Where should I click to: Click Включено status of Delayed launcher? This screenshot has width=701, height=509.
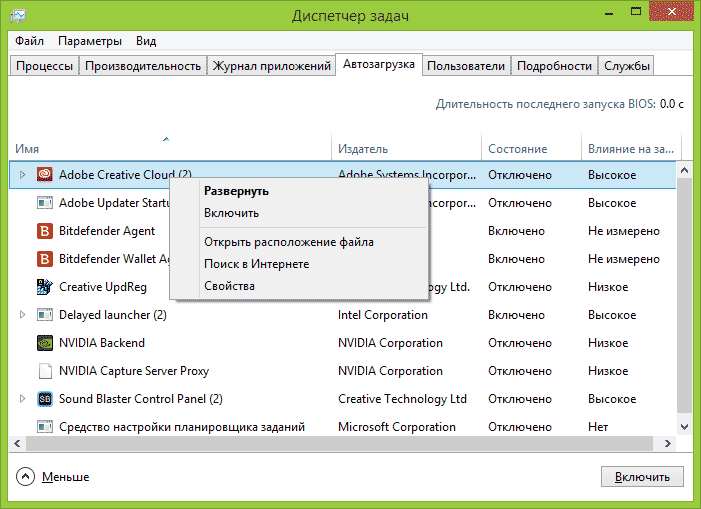click(x=516, y=315)
